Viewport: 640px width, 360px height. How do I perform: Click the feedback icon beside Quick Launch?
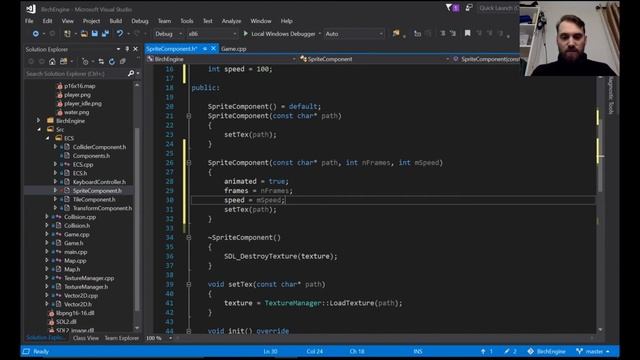click(469, 8)
